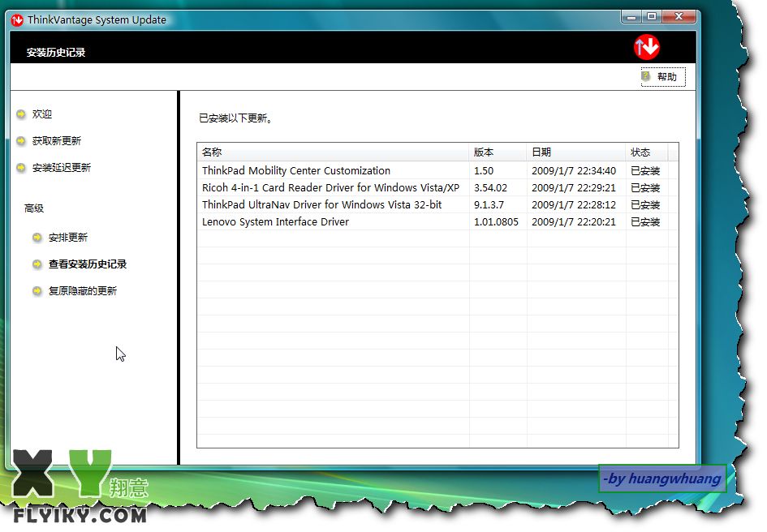This screenshot has height=532, width=767.
Task: Click date cell 2009/1/7 22:28:12
Action: click(x=574, y=205)
